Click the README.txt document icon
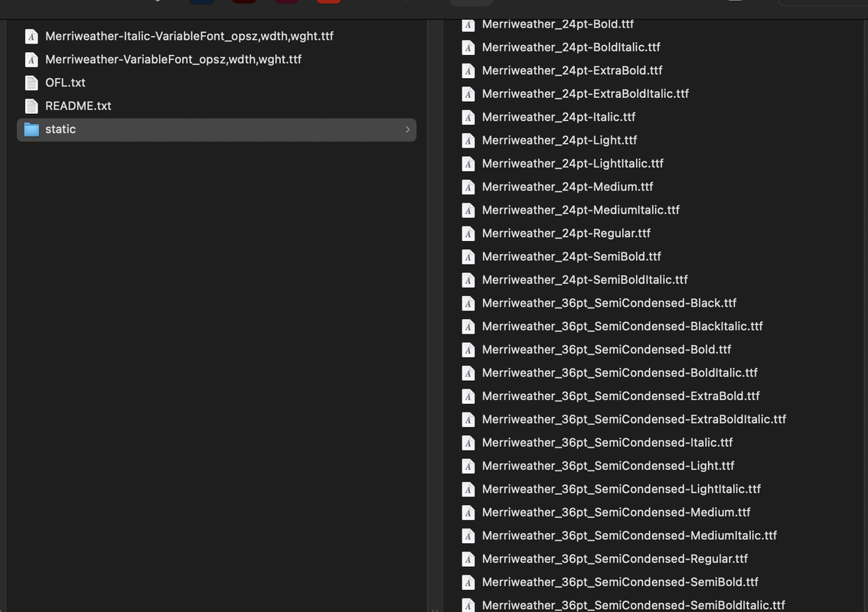868x612 pixels. [x=31, y=106]
